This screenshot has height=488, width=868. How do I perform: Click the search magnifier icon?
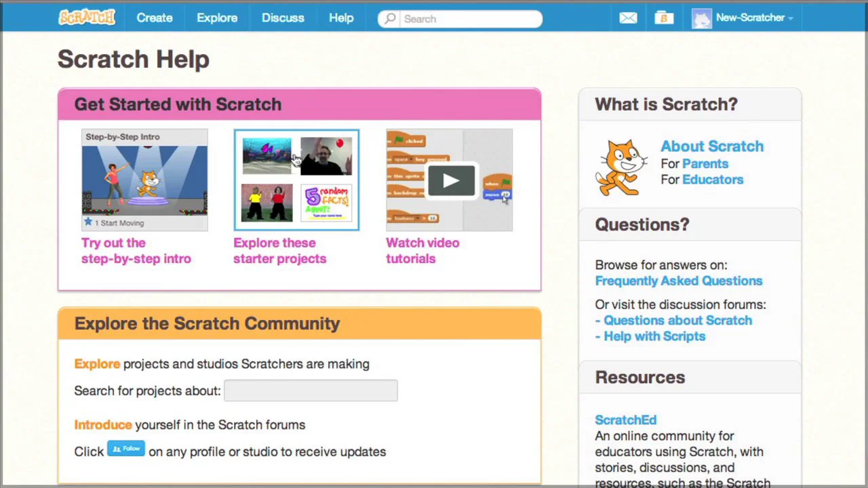click(x=390, y=19)
